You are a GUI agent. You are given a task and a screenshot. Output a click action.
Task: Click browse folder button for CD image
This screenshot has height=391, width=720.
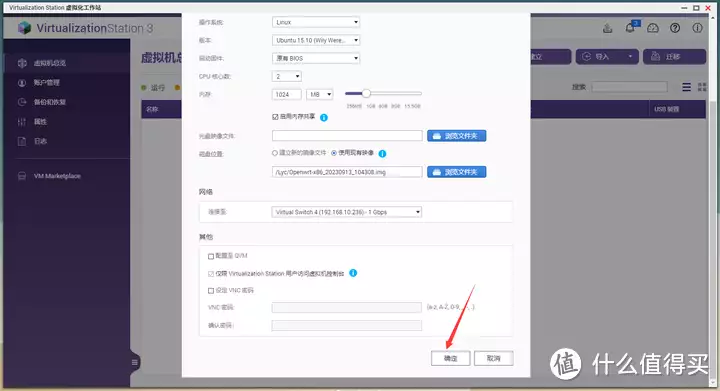pyautogui.click(x=456, y=136)
